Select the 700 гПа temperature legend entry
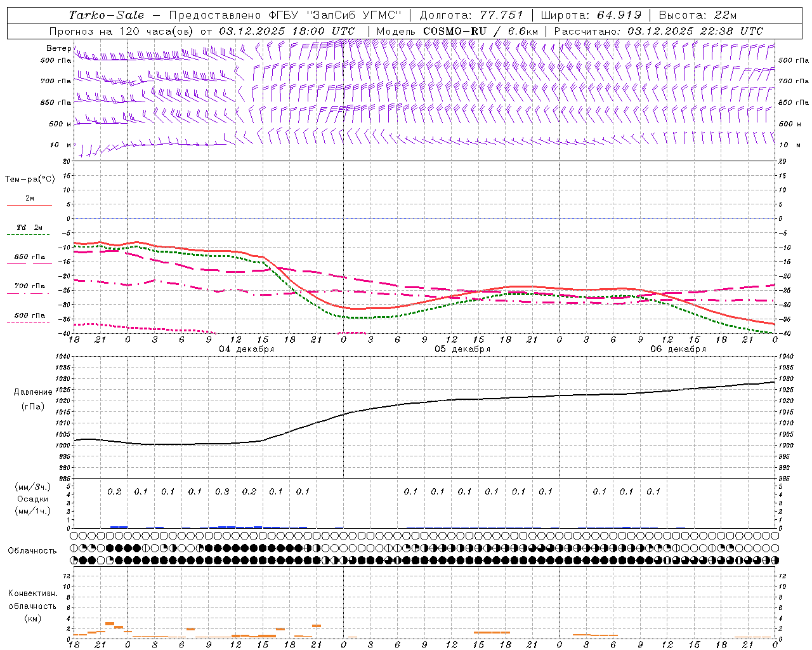Viewport: 812px width, 650px height. (30, 286)
